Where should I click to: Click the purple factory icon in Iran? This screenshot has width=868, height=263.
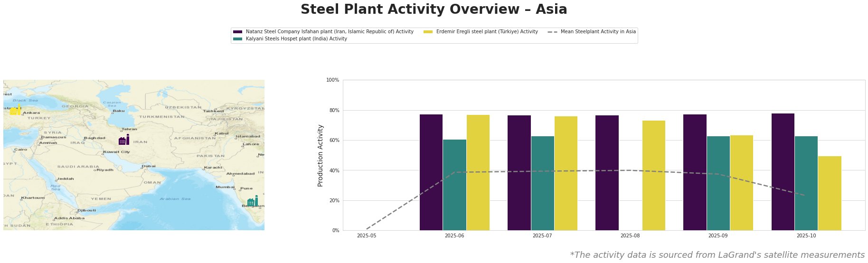(124, 140)
